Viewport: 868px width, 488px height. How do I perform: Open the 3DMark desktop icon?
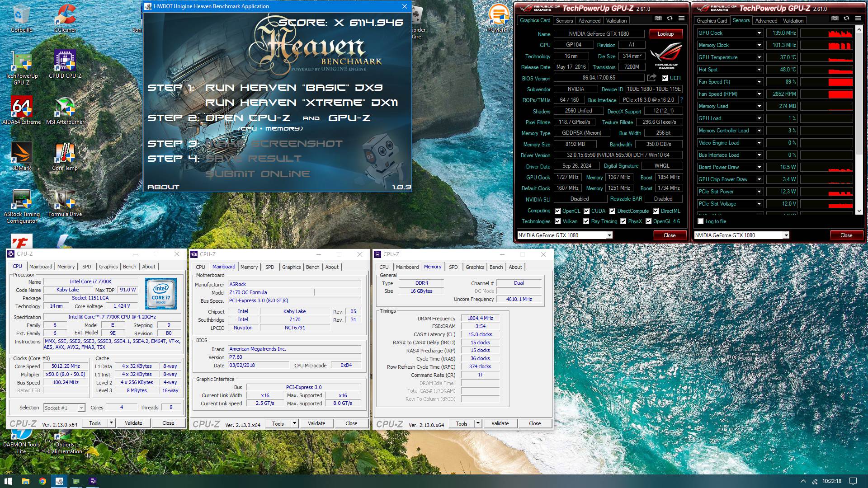[x=21, y=156]
